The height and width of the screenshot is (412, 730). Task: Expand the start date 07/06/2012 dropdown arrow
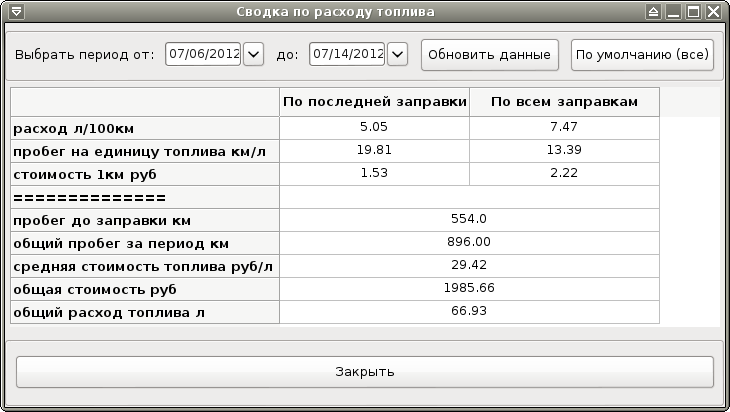(253, 54)
